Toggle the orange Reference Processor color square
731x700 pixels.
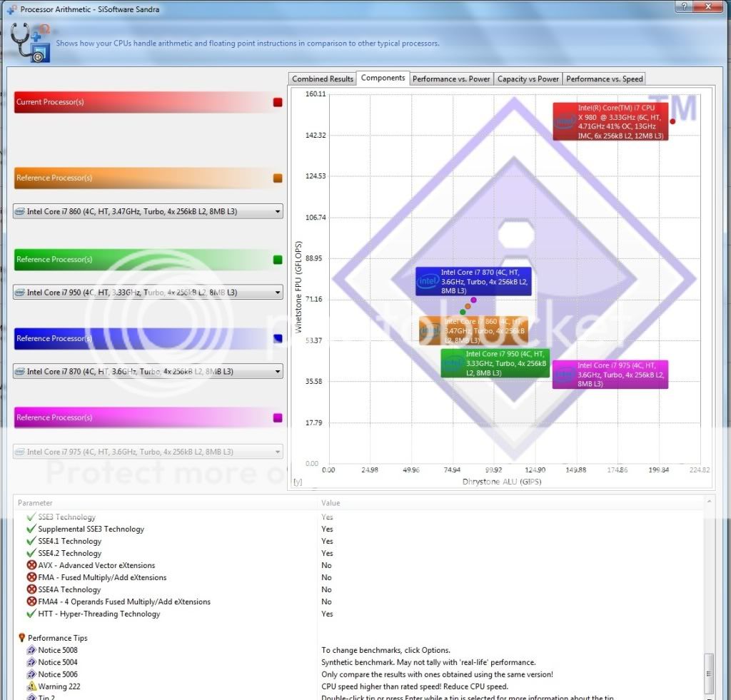(278, 178)
